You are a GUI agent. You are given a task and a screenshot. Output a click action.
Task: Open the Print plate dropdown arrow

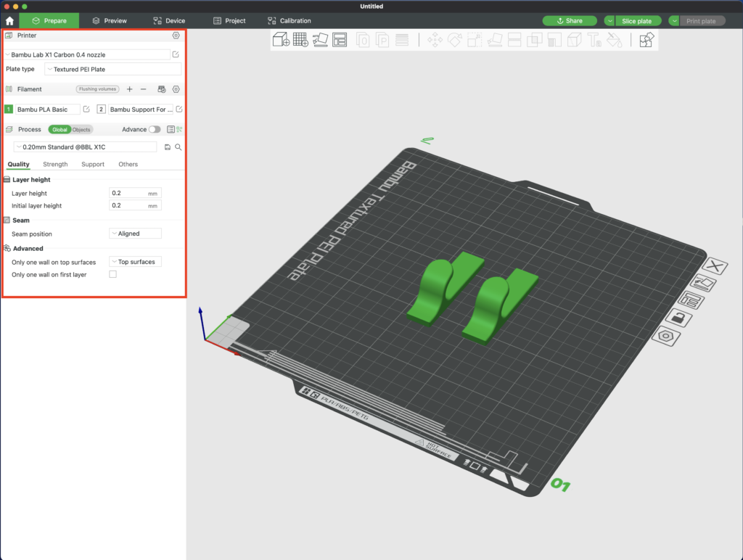(x=674, y=21)
